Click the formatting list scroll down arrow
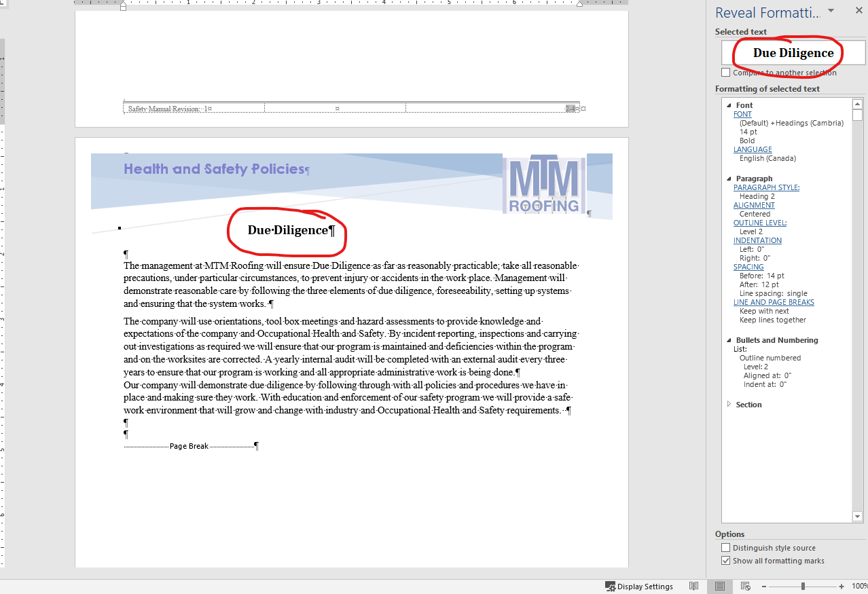This screenshot has height=594, width=868. click(x=858, y=517)
